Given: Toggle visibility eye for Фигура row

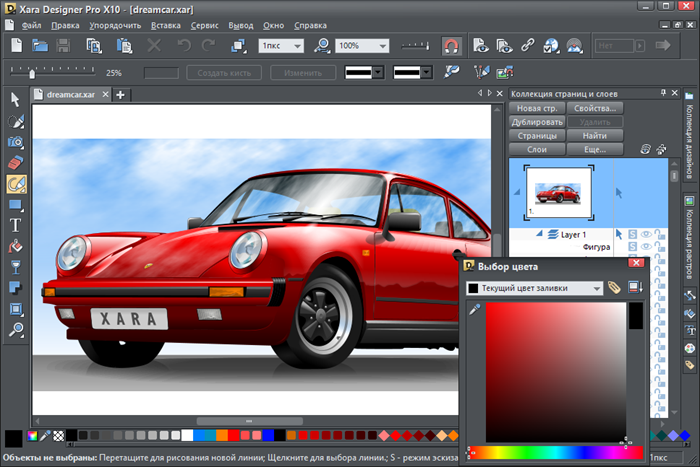Looking at the screenshot, I should click(646, 246).
